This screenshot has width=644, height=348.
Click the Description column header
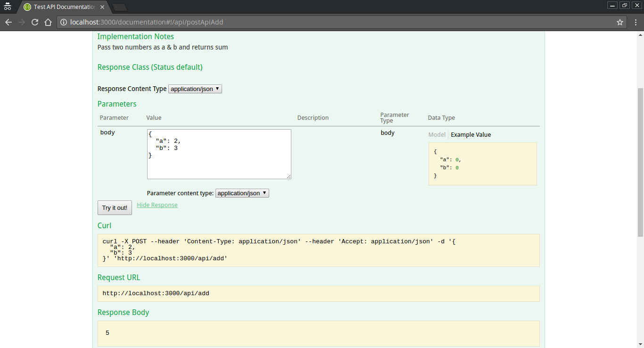tap(313, 117)
